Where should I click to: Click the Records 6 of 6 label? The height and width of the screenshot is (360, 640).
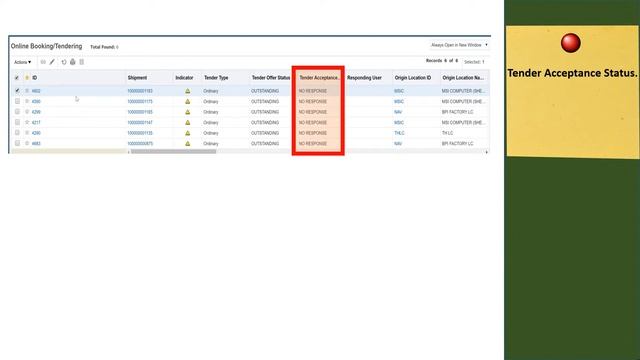(x=442, y=60)
